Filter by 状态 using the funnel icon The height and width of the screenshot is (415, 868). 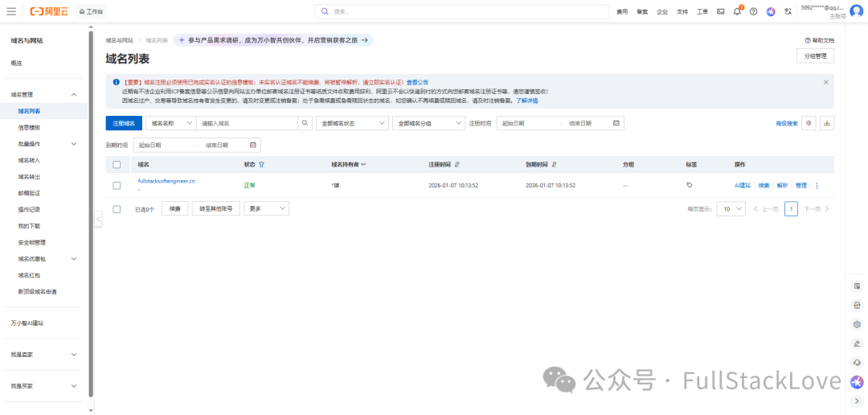(x=261, y=165)
